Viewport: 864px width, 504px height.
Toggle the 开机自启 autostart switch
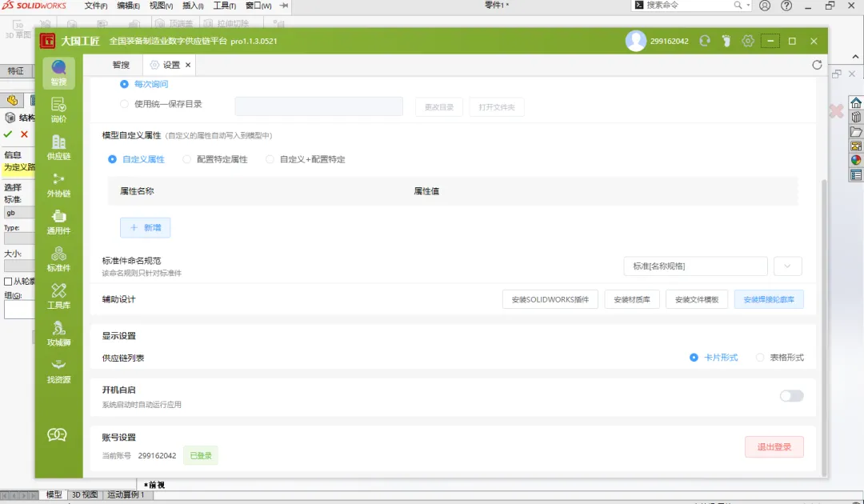click(x=792, y=395)
